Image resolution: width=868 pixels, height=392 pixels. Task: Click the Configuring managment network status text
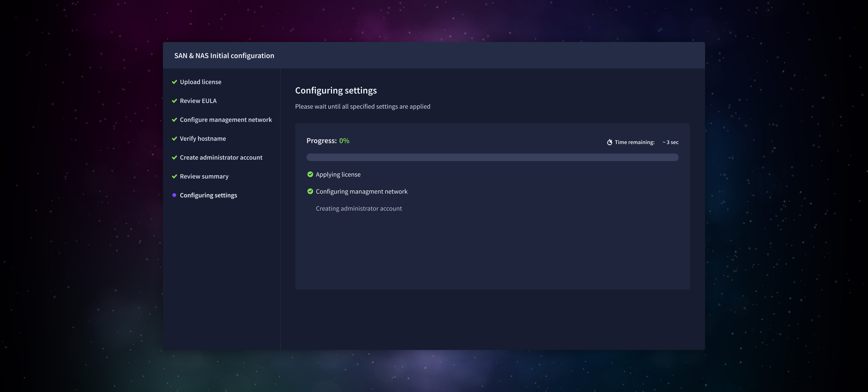(x=362, y=192)
